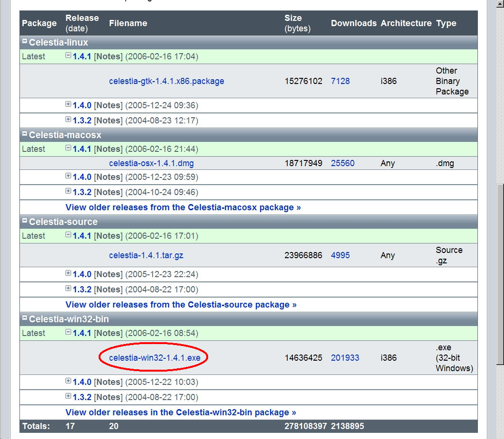This screenshot has height=439, width=504.
Task: Open Notes for Celestia-linux release 1.3.2
Action: point(108,121)
